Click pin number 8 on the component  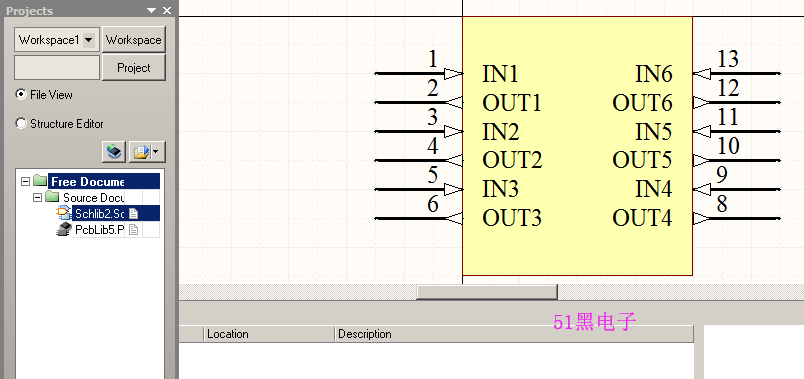[x=722, y=204]
